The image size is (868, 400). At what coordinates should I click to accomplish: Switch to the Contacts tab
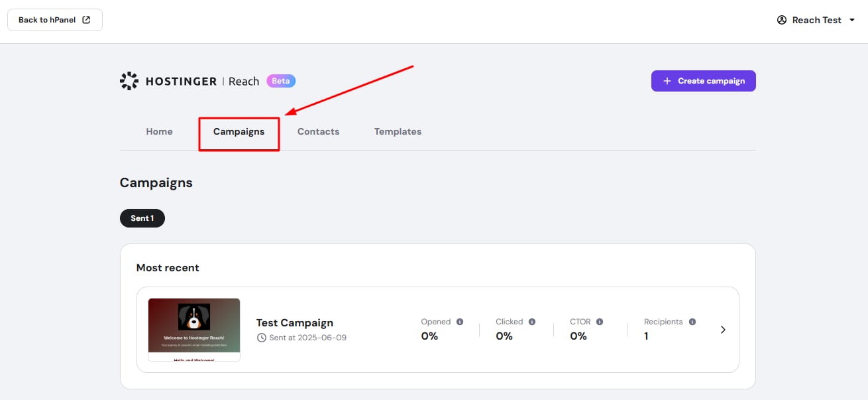[x=318, y=131]
